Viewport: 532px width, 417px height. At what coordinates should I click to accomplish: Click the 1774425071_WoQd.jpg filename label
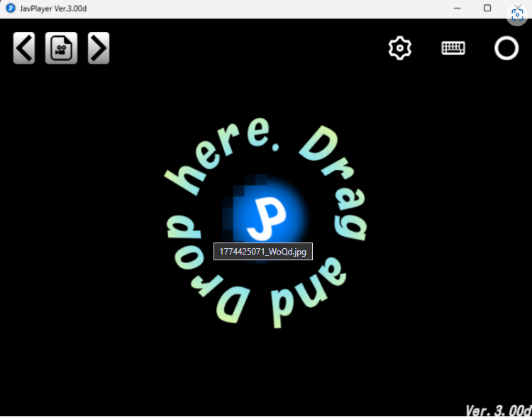(263, 252)
